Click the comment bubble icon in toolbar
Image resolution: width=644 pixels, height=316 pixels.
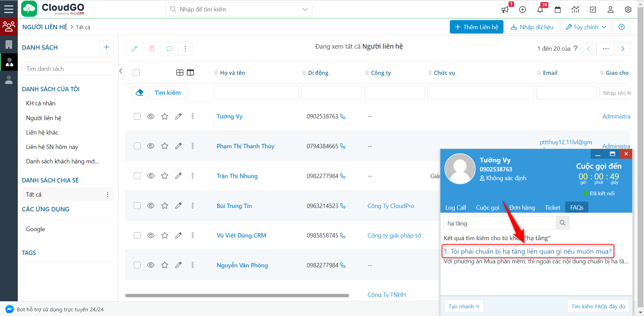[x=169, y=49]
